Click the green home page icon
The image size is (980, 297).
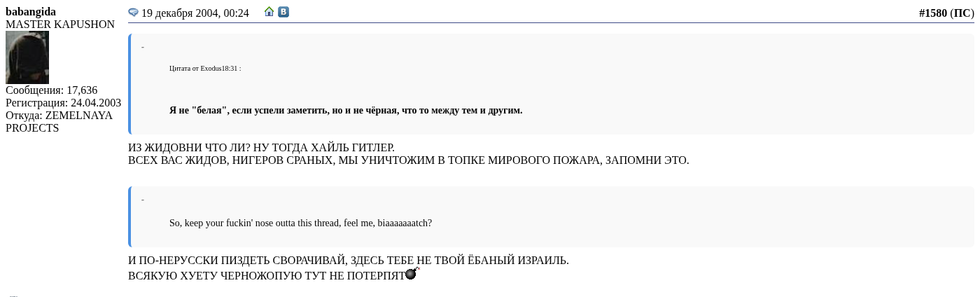269,12
